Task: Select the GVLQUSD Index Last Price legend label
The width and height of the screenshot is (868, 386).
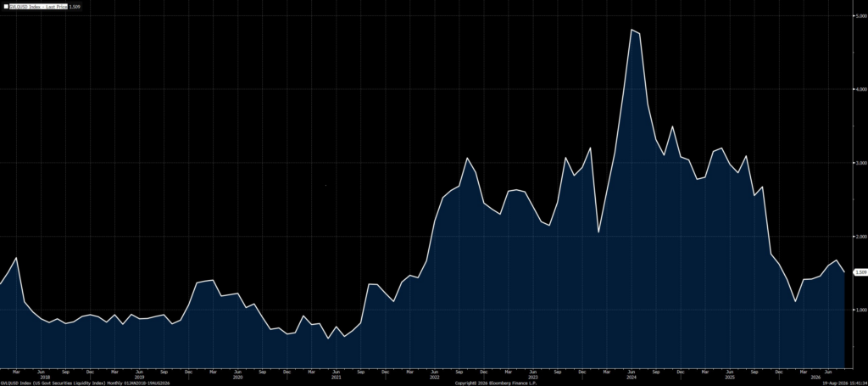Action: tap(37, 7)
